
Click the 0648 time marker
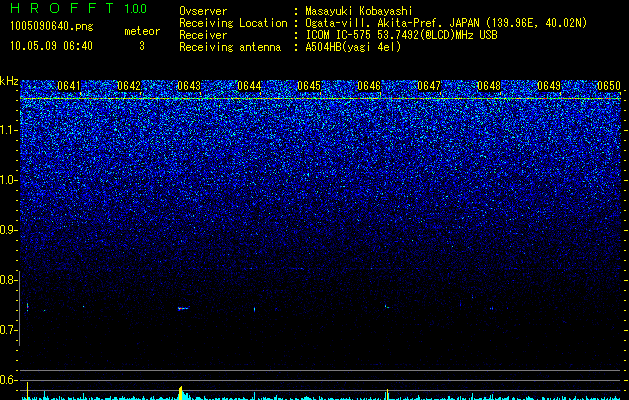(x=489, y=86)
